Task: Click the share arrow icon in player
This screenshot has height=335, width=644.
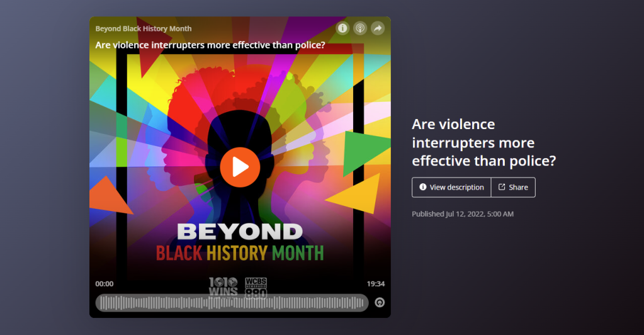Action: pos(377,28)
